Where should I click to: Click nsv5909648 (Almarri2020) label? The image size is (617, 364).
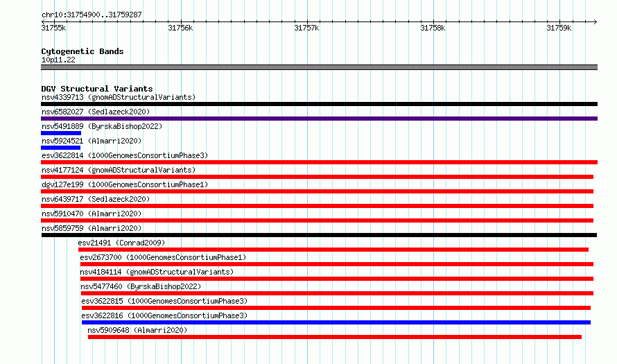137,330
